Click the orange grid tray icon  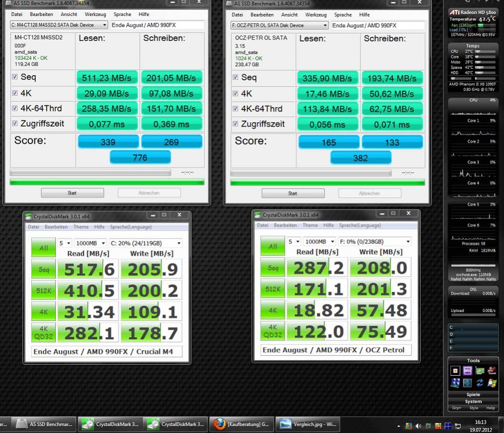tap(438, 426)
